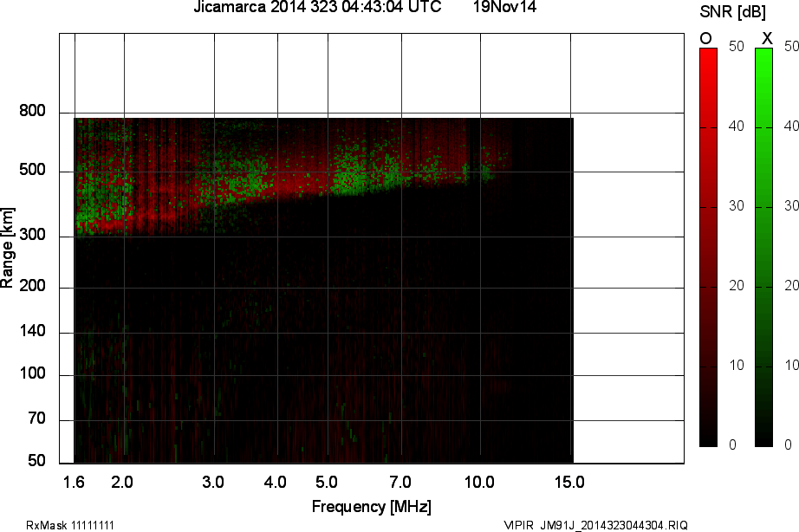Click the 'SNR [dB]' legend heading

tap(732, 12)
